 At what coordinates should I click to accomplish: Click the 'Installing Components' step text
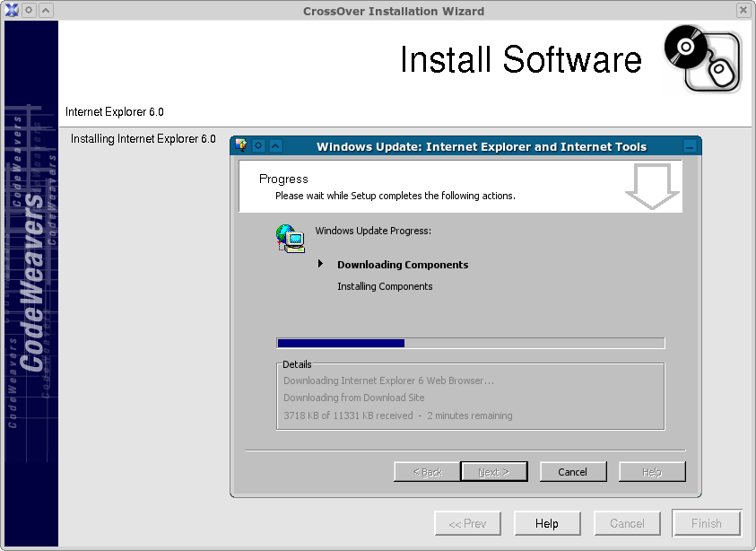point(385,286)
